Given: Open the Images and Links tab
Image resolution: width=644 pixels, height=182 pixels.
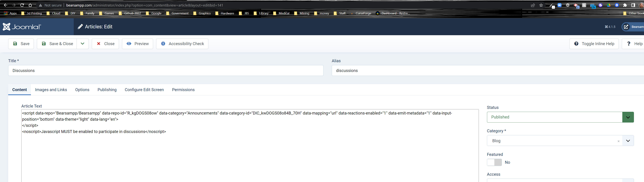Looking at the screenshot, I should 51,90.
